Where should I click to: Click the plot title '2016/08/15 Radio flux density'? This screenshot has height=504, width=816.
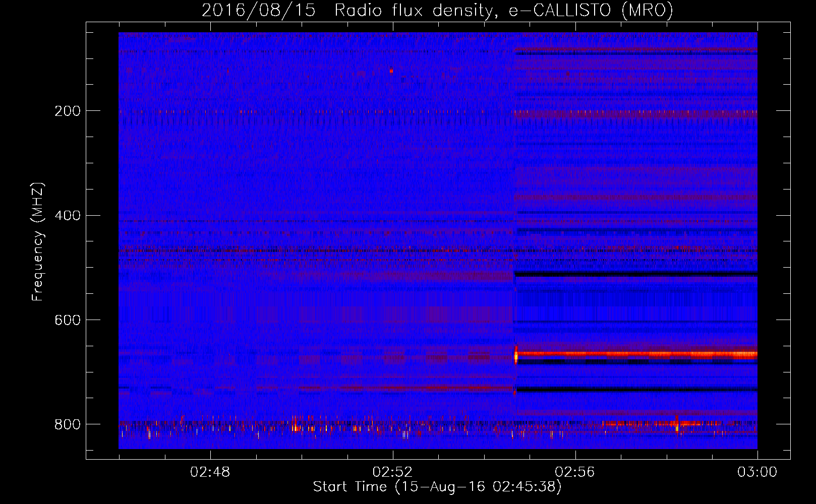348,11
